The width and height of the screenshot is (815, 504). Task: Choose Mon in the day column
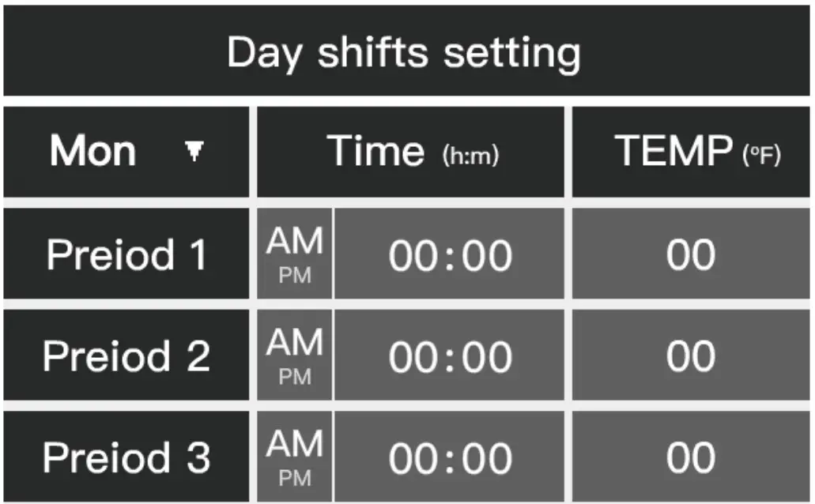coord(91,150)
